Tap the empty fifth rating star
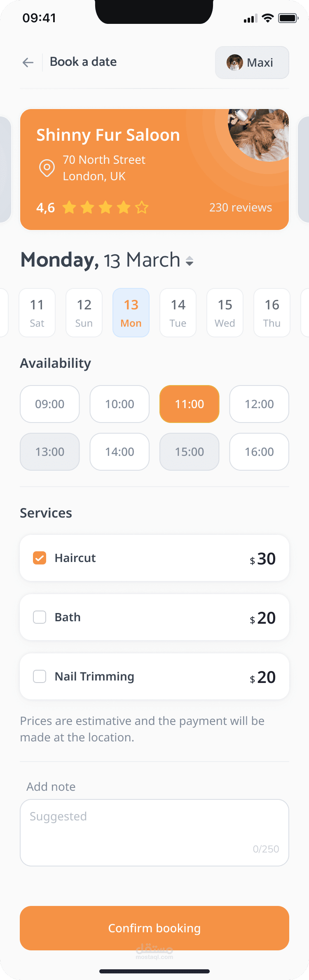The width and height of the screenshot is (309, 980). pyautogui.click(x=142, y=207)
